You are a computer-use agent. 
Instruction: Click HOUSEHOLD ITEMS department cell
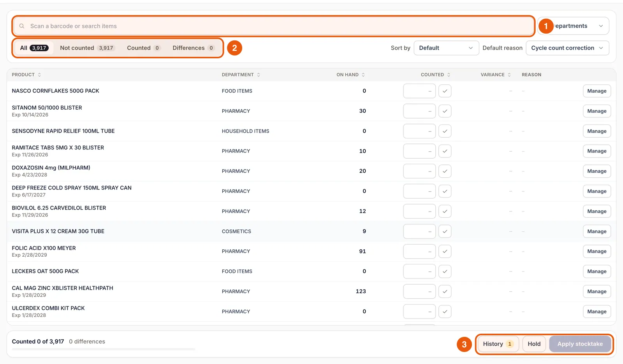click(x=245, y=131)
